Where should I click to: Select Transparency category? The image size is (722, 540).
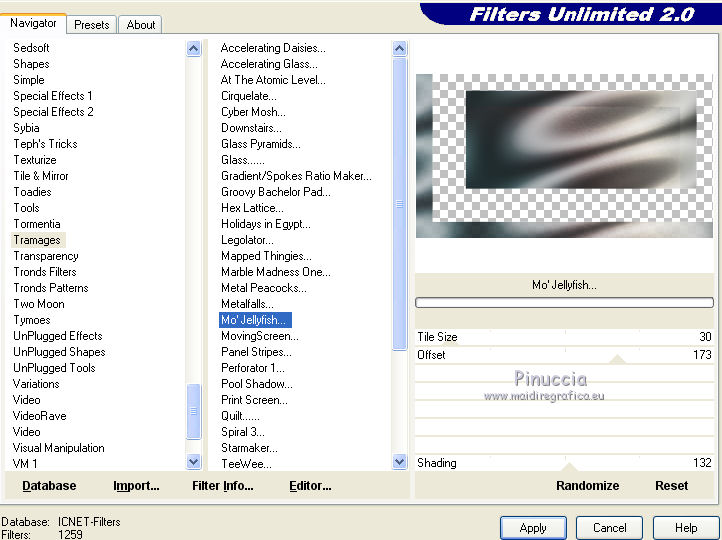point(46,256)
